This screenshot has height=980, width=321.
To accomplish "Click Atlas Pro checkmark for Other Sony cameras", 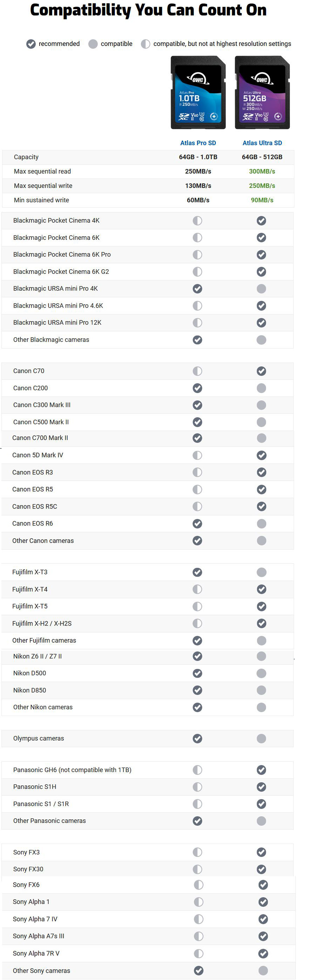I will pyautogui.click(x=199, y=971).
